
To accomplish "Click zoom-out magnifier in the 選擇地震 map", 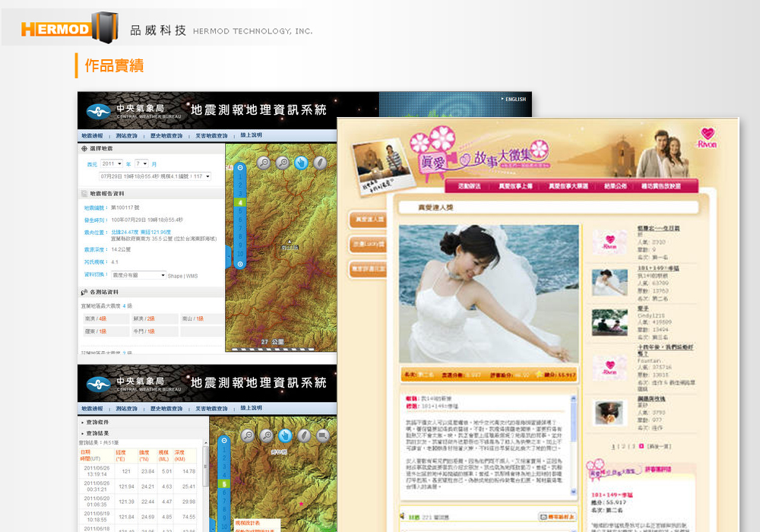I will point(263,162).
